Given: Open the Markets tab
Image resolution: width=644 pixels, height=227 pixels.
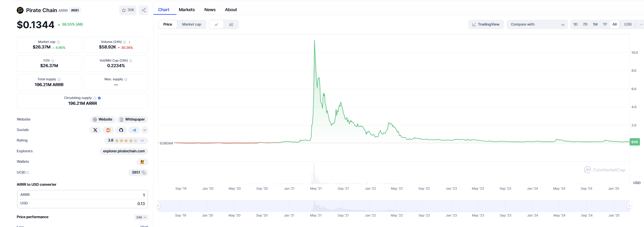Looking at the screenshot, I should pyautogui.click(x=187, y=10).
